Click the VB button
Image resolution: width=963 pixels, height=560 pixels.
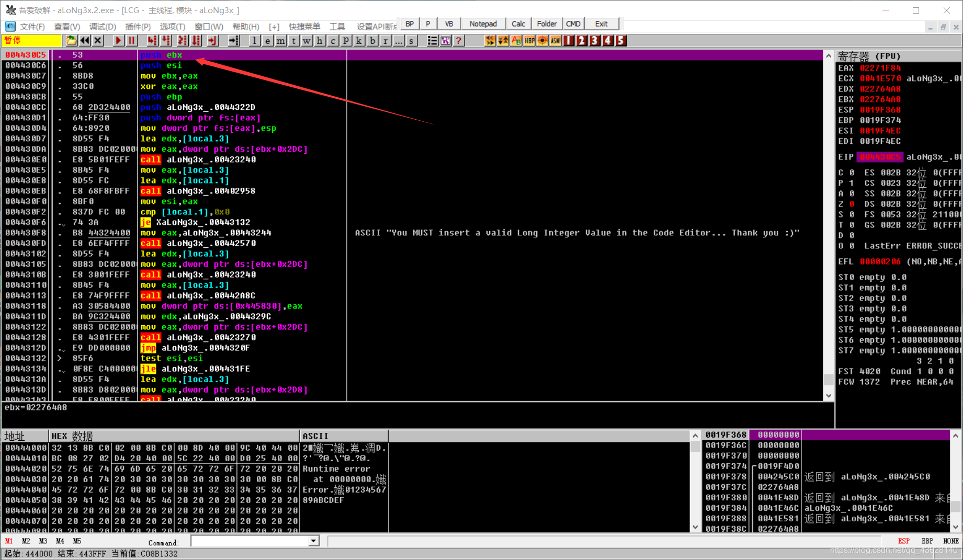[x=449, y=24]
